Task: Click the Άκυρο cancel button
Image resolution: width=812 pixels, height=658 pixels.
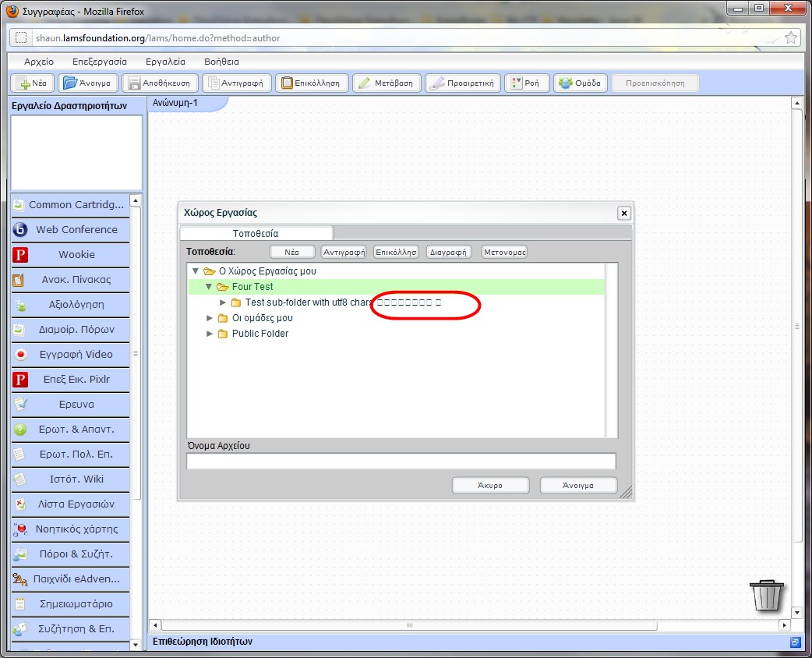Action: pos(490,486)
